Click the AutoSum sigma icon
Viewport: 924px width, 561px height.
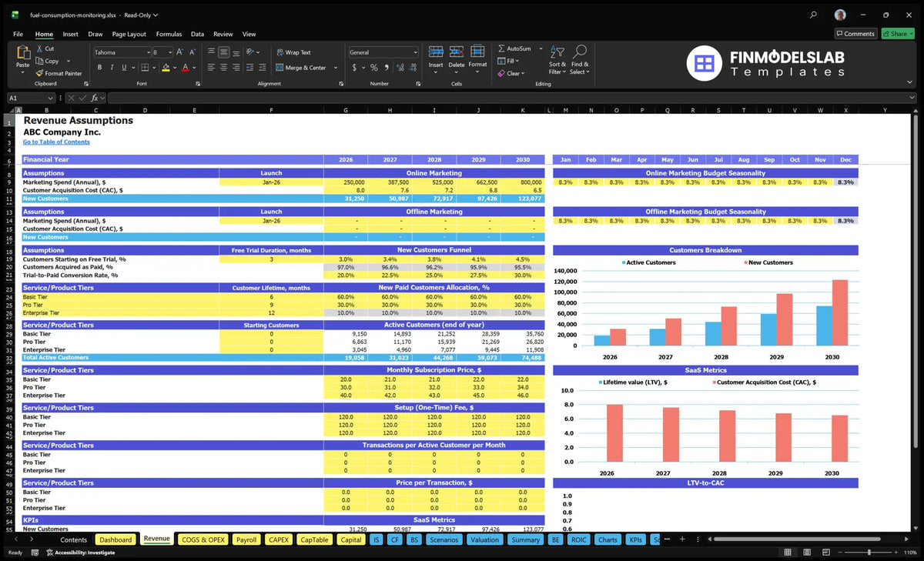coord(501,48)
